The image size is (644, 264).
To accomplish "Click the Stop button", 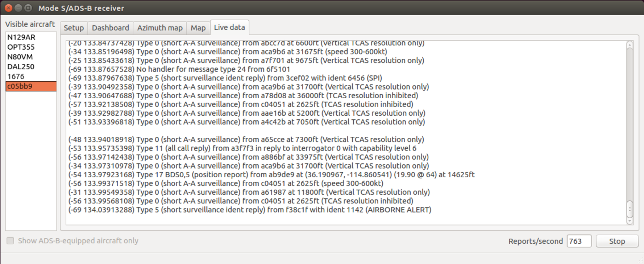I will [x=617, y=241].
